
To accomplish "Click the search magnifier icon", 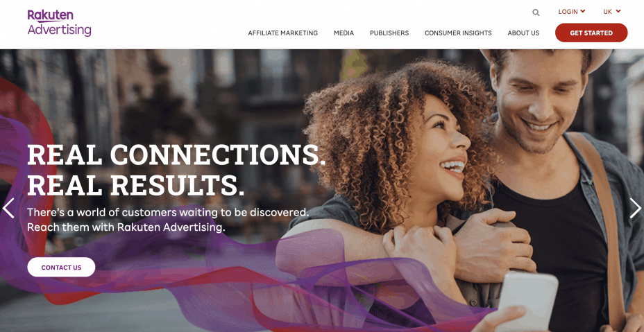I will pyautogui.click(x=536, y=12).
